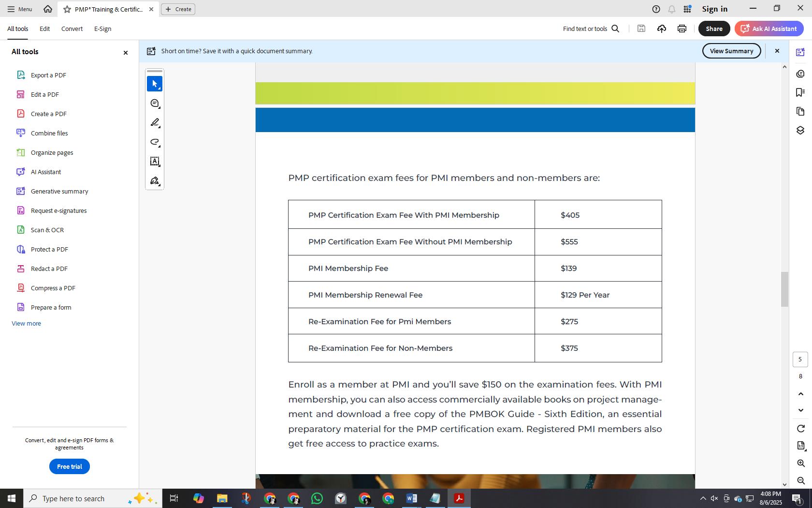Screen dimensions: 812x508
Task: Click Ask AI Assistant button
Action: [x=769, y=29]
